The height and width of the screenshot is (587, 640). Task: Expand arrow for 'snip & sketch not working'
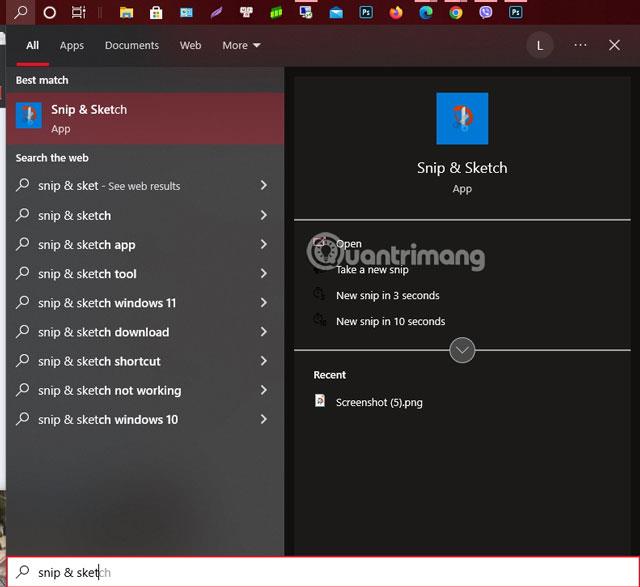tap(264, 390)
